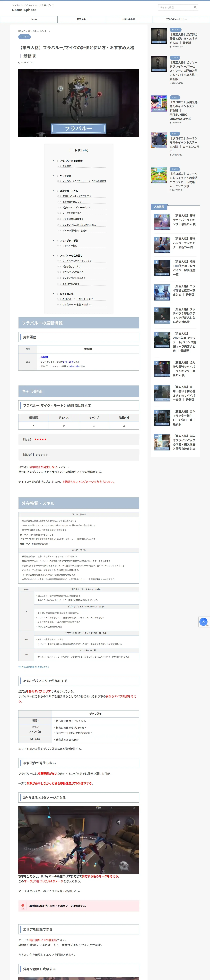
Task: Click the 仕様調整 link in update history
Action: point(44,357)
